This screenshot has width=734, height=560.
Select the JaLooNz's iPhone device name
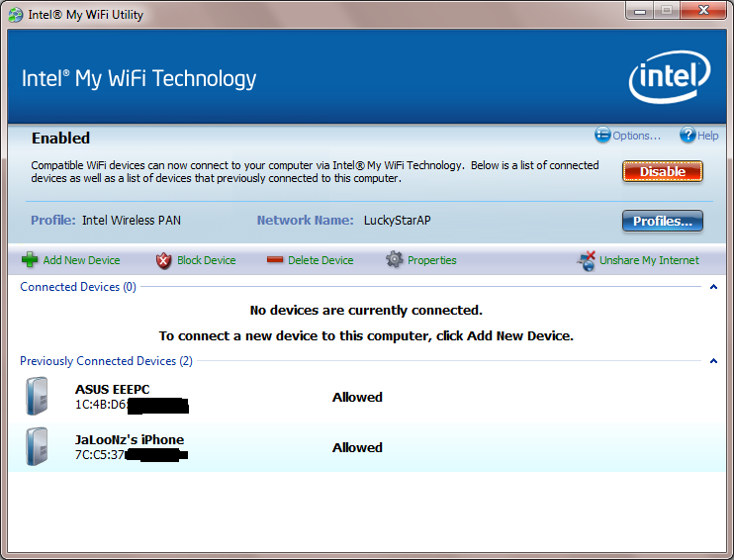tap(130, 439)
